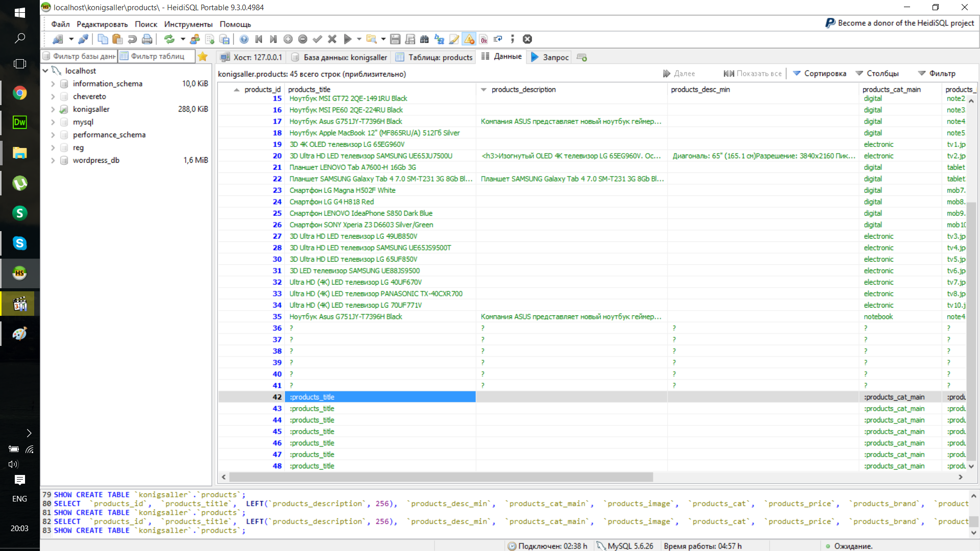The image size is (980, 551).
Task: Click the Export database as SQL icon
Action: point(225,39)
